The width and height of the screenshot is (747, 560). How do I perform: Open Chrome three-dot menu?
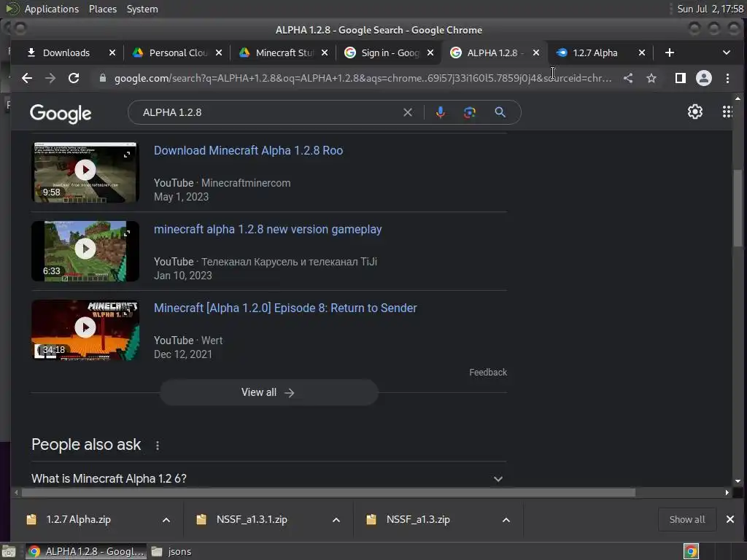[x=727, y=78]
